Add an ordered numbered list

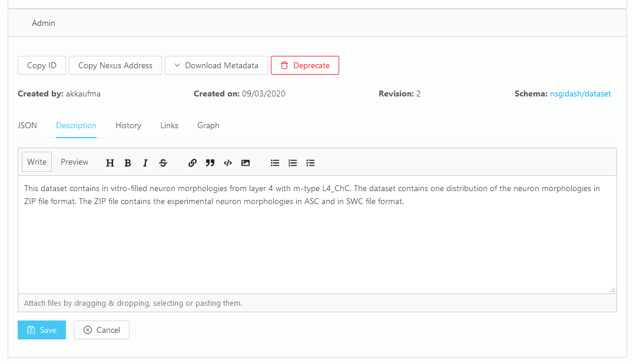click(x=293, y=163)
